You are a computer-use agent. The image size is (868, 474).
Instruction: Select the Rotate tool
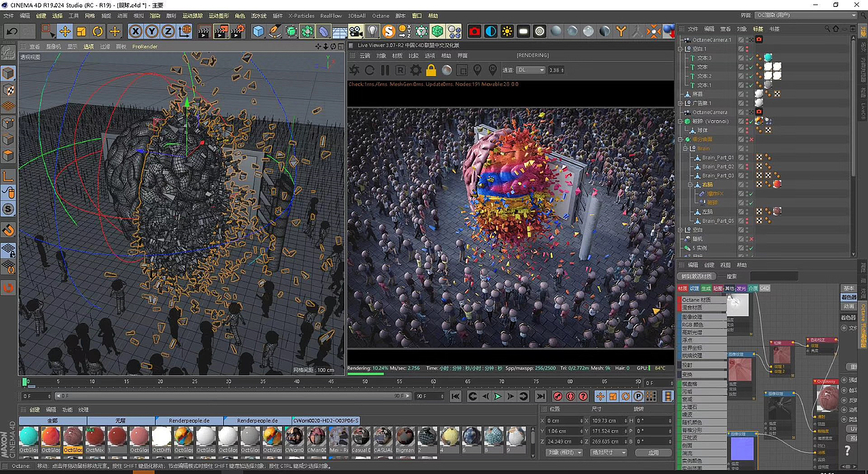[98, 31]
